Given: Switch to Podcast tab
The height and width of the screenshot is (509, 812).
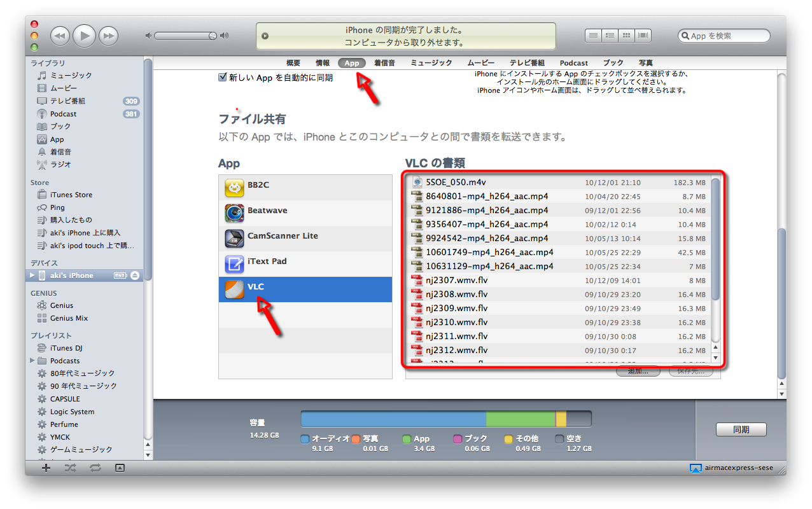Looking at the screenshot, I should point(574,63).
